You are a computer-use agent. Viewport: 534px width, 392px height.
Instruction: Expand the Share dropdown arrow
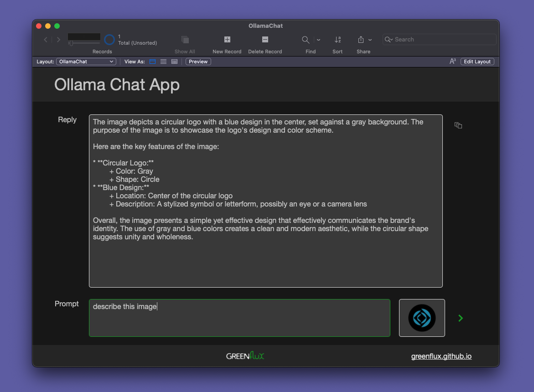click(370, 40)
